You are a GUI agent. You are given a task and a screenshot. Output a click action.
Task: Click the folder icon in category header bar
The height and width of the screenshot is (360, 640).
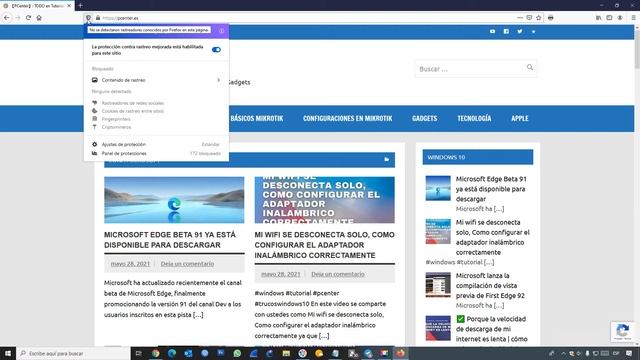387,160
